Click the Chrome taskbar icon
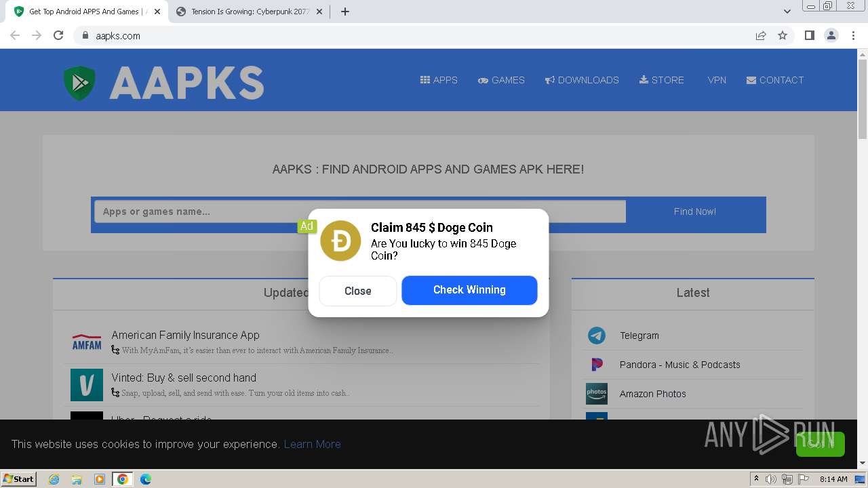 [123, 479]
